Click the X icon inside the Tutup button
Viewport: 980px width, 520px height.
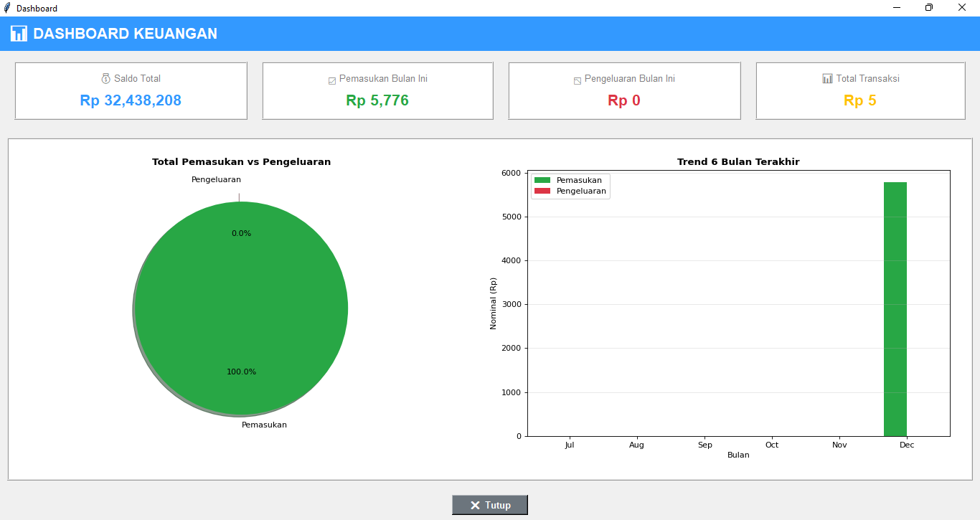click(x=475, y=504)
